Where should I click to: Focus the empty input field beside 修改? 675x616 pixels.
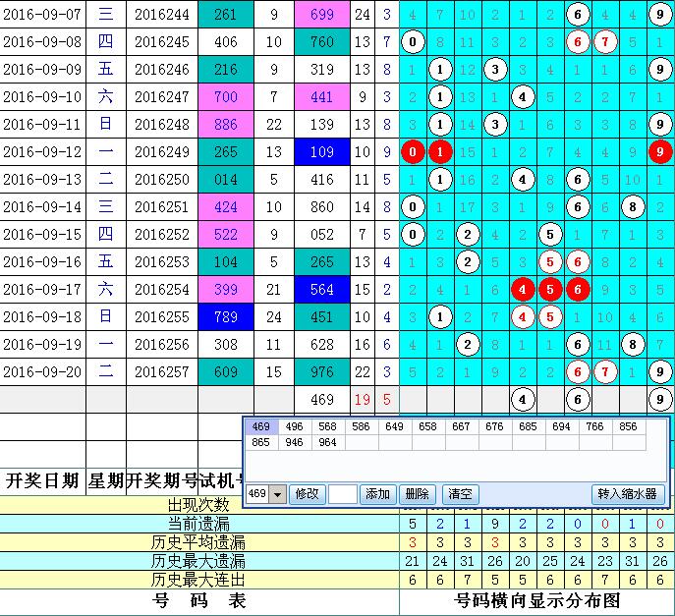pyautogui.click(x=342, y=494)
